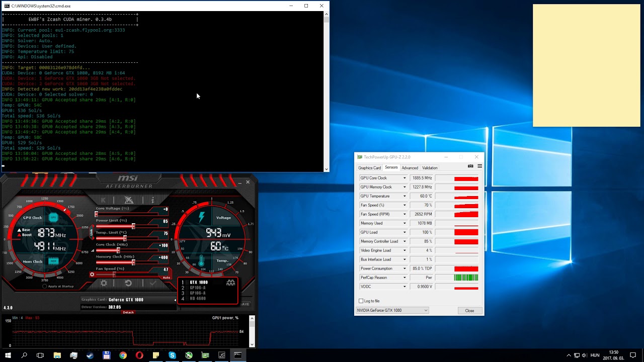Click the MEM chip icon on the gauge
Viewport: 644px width, 362px height.
(x=53, y=261)
